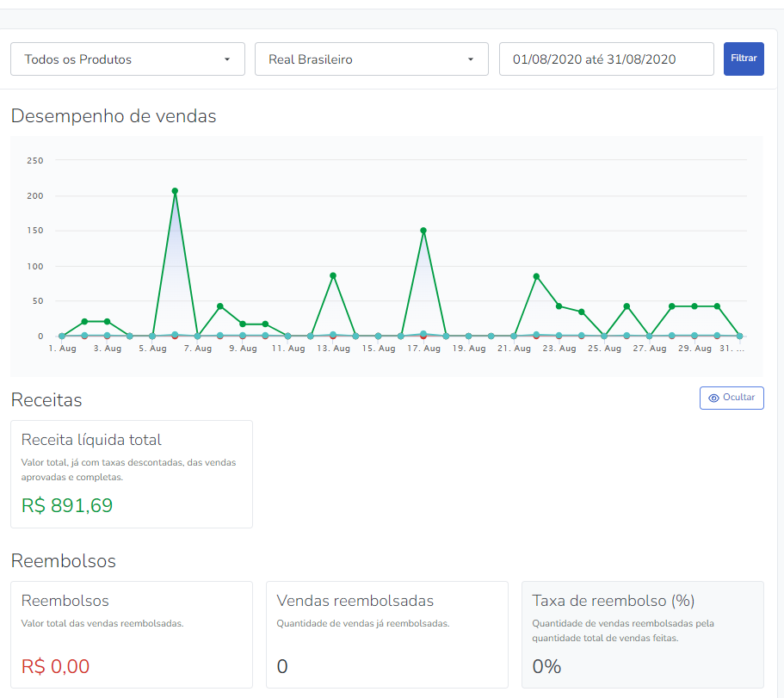The height and width of the screenshot is (698, 784).
Task: Click the 50 y-axis label
Action: click(38, 301)
